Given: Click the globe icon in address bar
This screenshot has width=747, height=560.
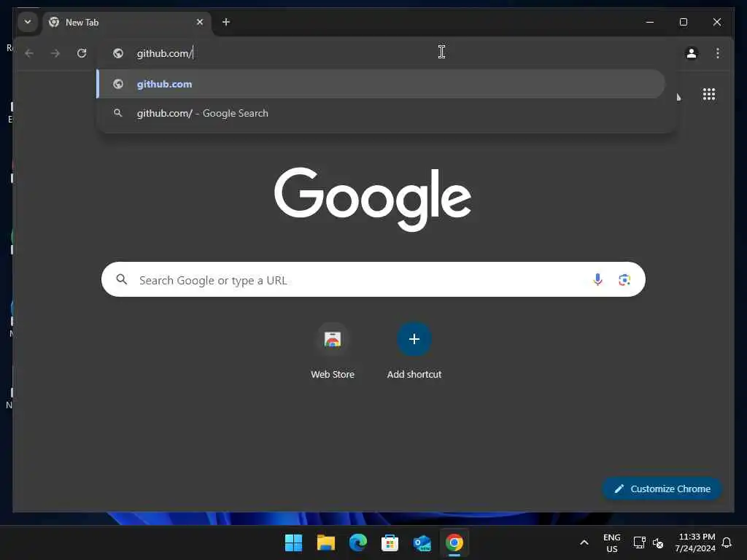Looking at the screenshot, I should click(117, 52).
